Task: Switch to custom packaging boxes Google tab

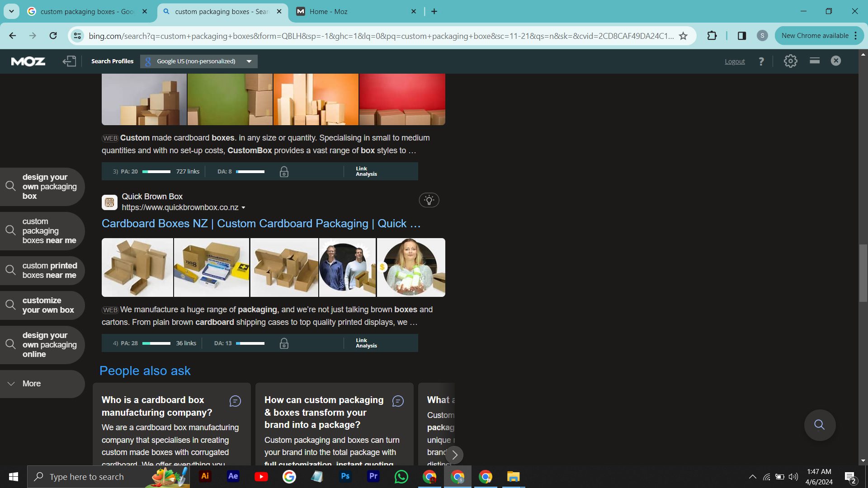Action: click(x=86, y=11)
